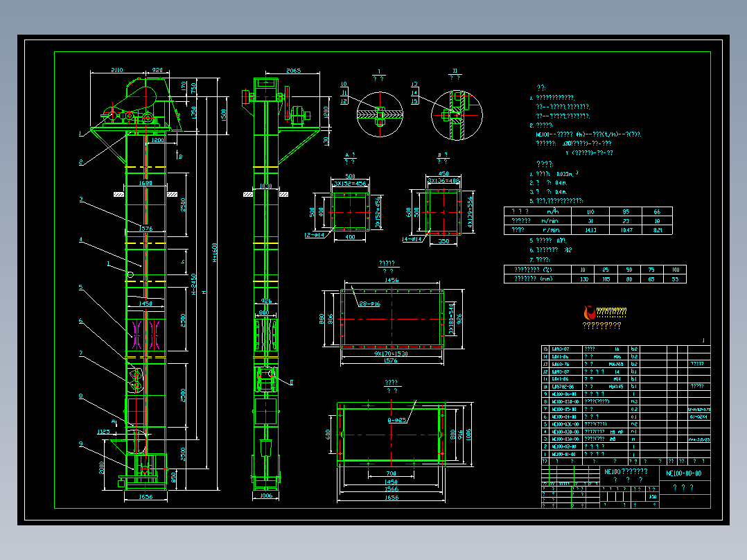The image size is (747, 560).
Task: Click the NE100-02-00 parts list entry
Action: pos(565,446)
